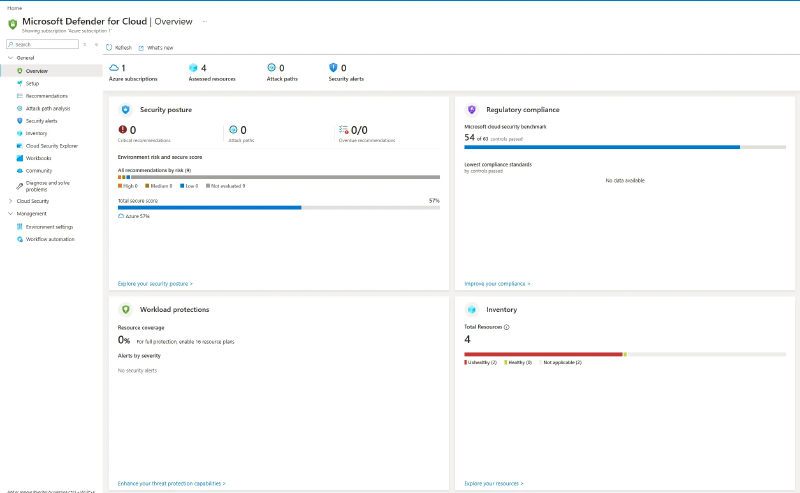The height and width of the screenshot is (493, 800).
Task: Click the sidebar Search input field
Action: point(42,44)
